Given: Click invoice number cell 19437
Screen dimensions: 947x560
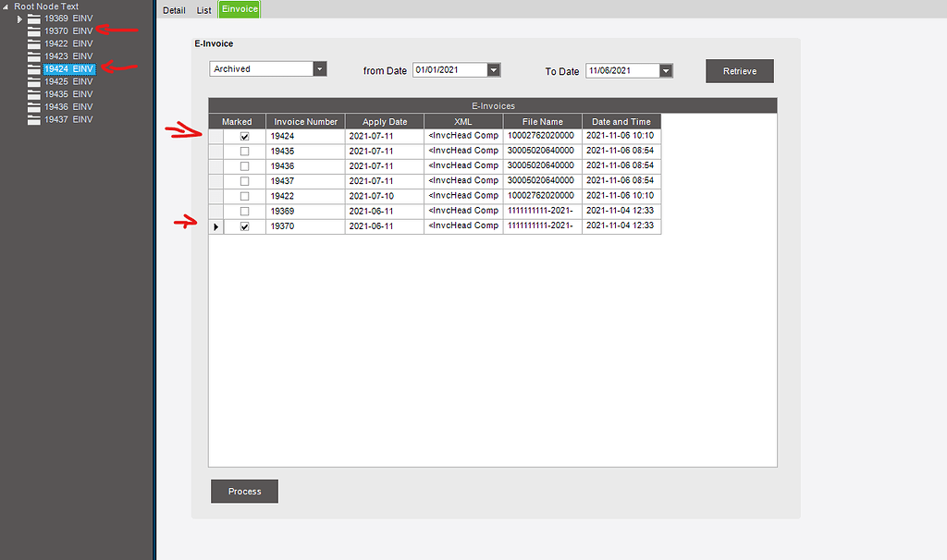Looking at the screenshot, I should (305, 182).
